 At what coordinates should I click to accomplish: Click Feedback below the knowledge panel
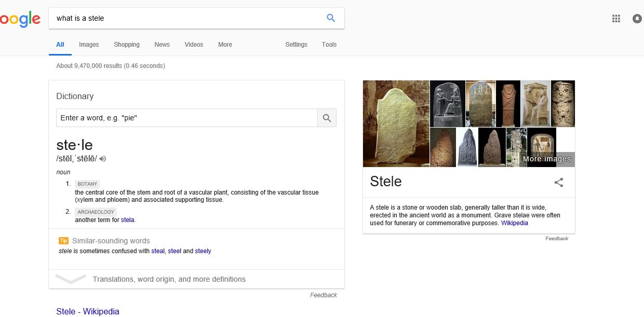[557, 239]
